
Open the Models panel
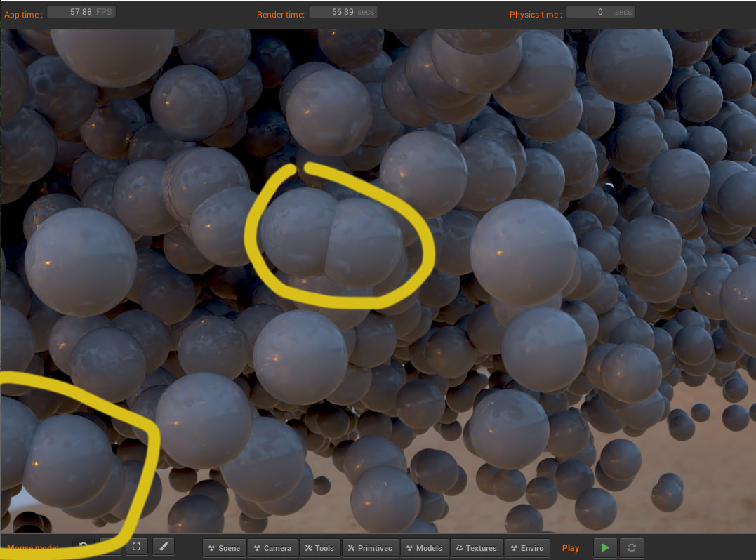coord(424,547)
